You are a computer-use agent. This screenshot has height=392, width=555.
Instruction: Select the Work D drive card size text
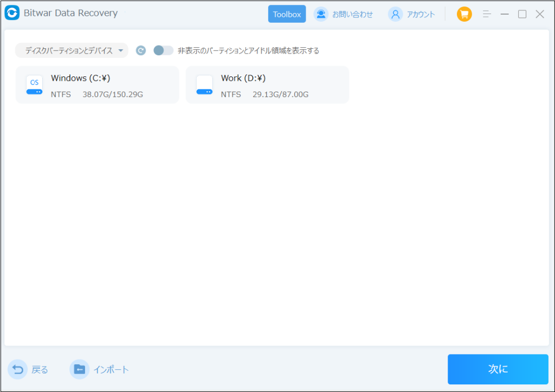pos(281,94)
